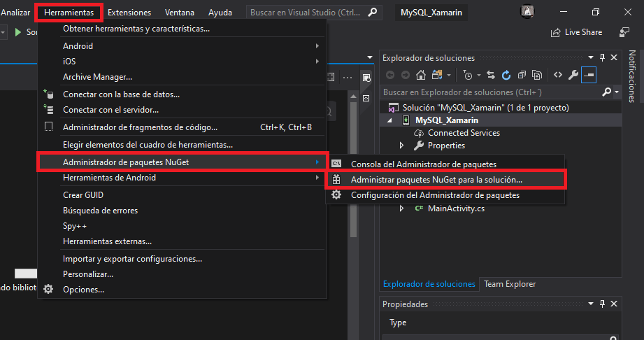This screenshot has height=340, width=644.
Task: Click the Forward arrow in solution explorer toolbar
Action: coord(406,75)
